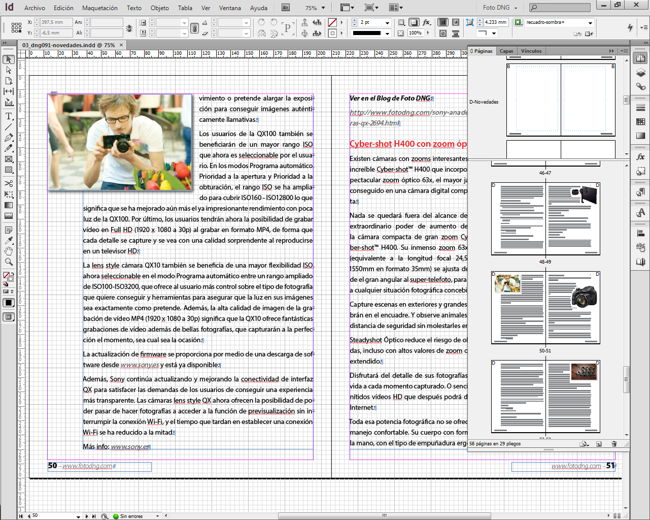Click the rotate 90° clockwise icon
The width and height of the screenshot is (650, 520).
(261, 22)
